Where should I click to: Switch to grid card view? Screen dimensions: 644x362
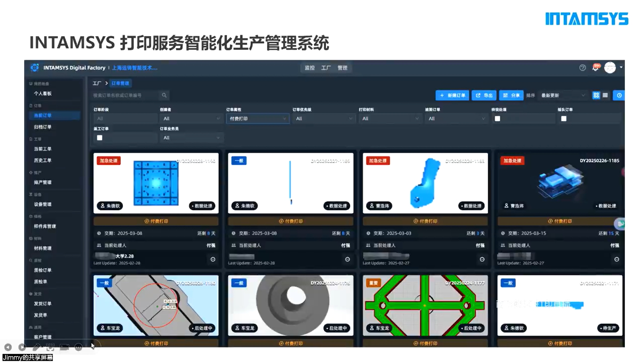[596, 95]
